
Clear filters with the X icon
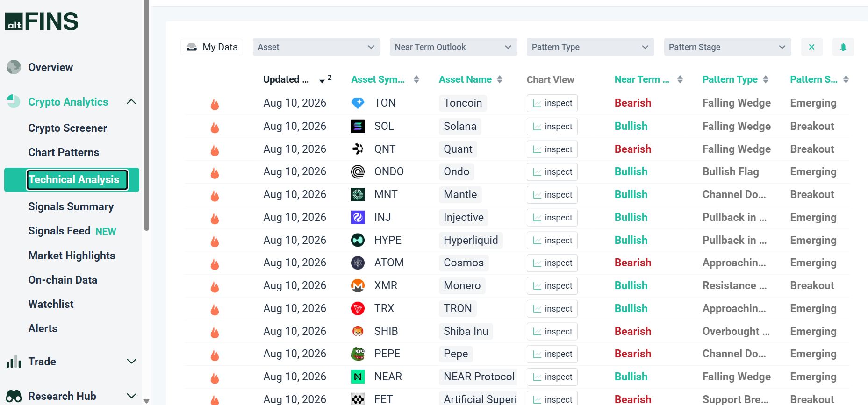pyautogui.click(x=811, y=47)
